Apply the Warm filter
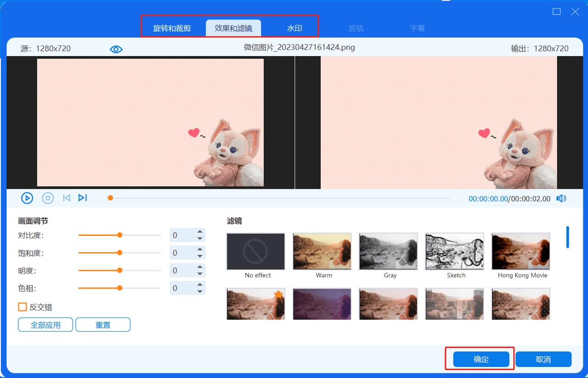Viewport: 588px width, 378px height. click(322, 251)
